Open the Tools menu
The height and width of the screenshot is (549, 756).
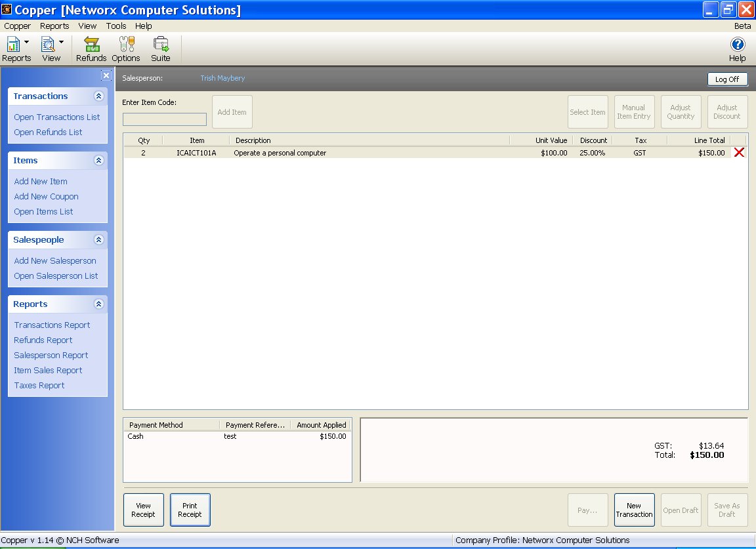tap(115, 26)
